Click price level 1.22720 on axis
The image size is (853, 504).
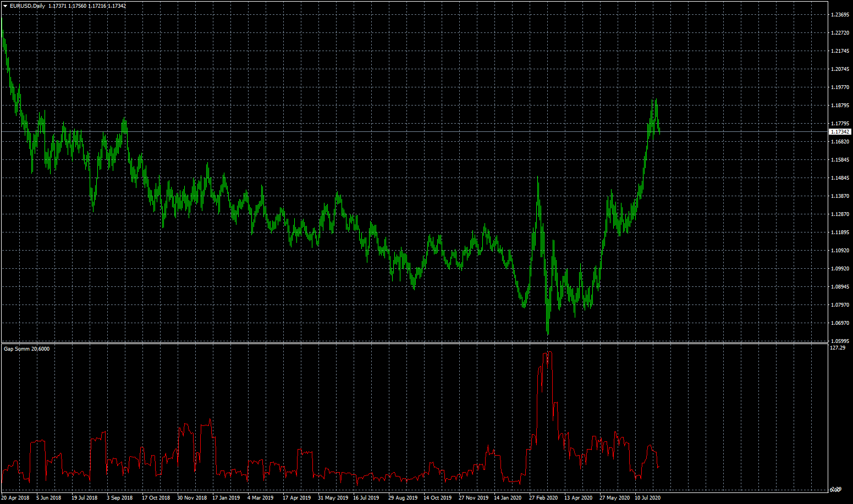[x=840, y=33]
